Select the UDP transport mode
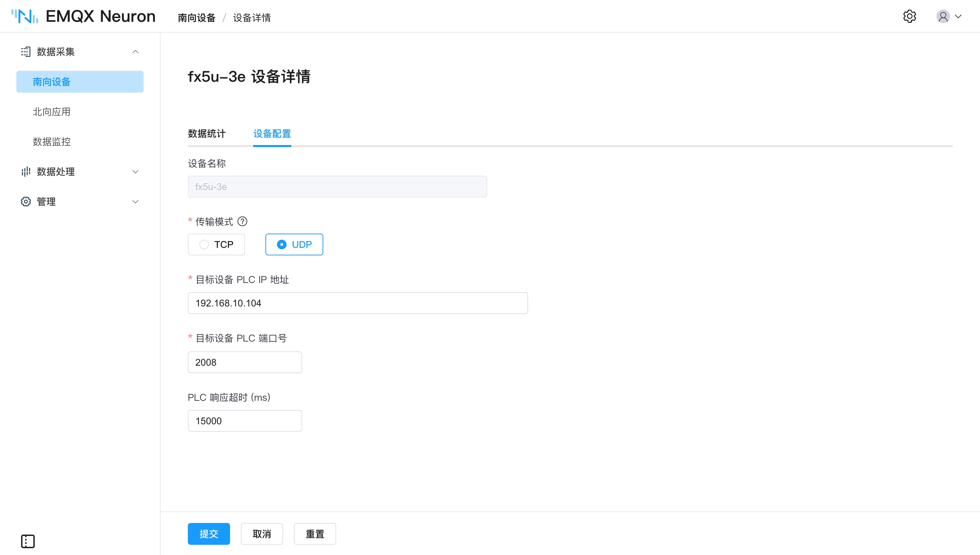This screenshot has width=980, height=555. click(x=294, y=244)
